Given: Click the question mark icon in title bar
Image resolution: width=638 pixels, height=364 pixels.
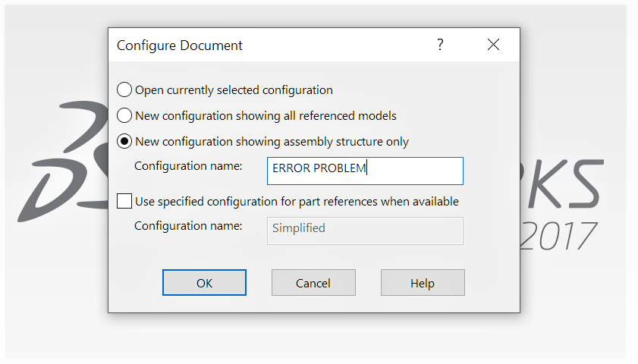Looking at the screenshot, I should [440, 45].
